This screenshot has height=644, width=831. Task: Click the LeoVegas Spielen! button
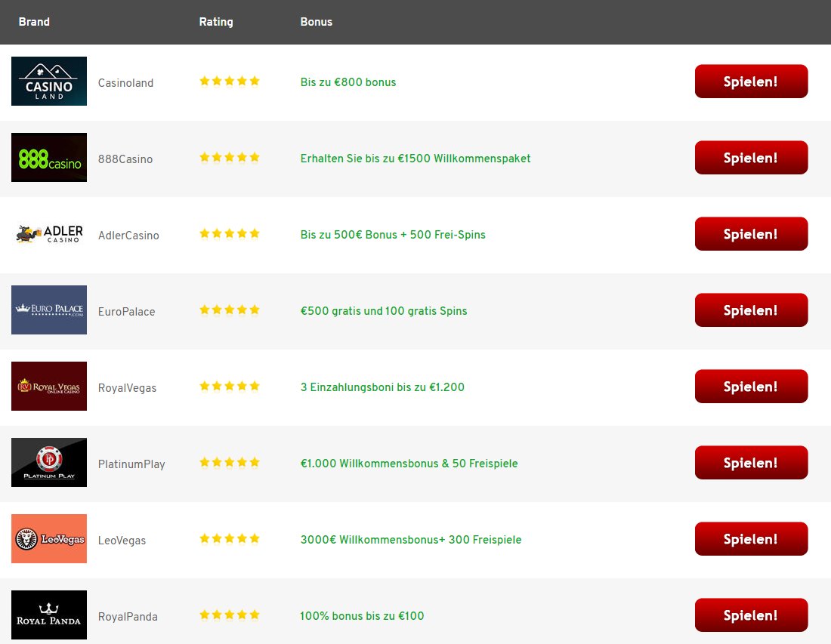click(x=751, y=539)
